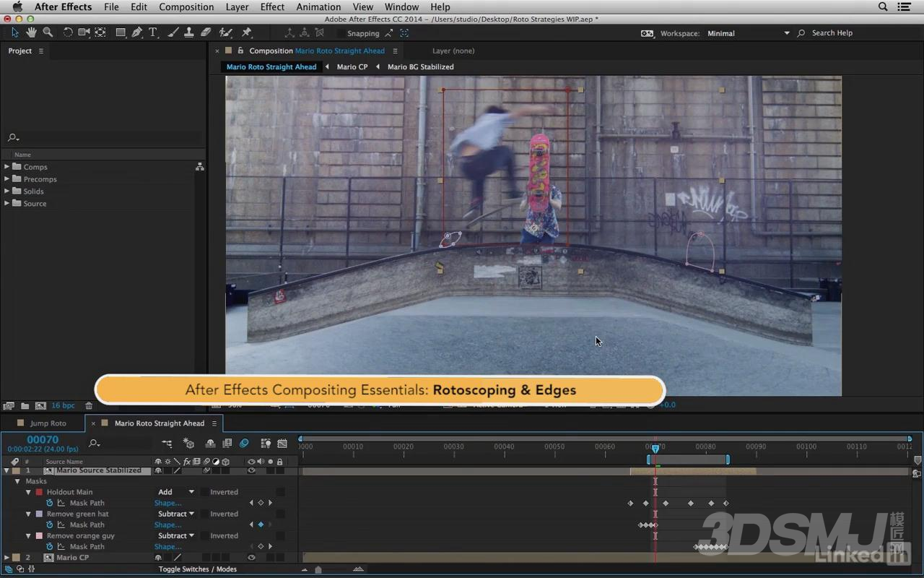The width and height of the screenshot is (924, 578).
Task: Click the Holdout Main red mask color swatch
Action: (x=39, y=492)
